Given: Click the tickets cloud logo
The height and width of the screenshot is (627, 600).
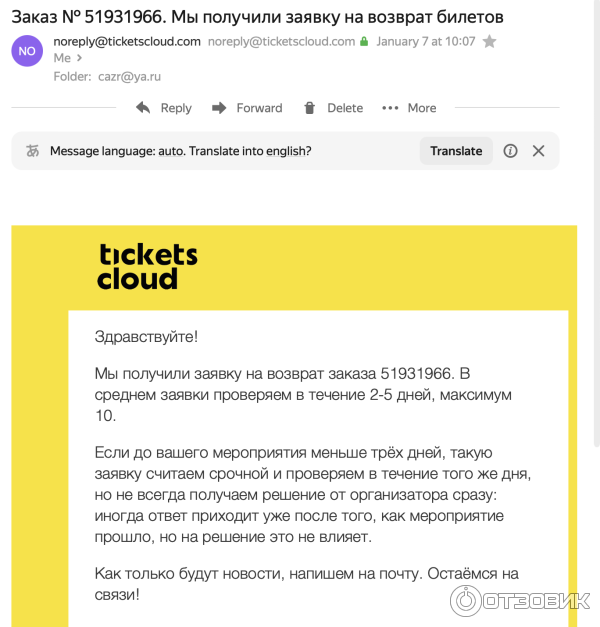Looking at the screenshot, I should pos(147,266).
